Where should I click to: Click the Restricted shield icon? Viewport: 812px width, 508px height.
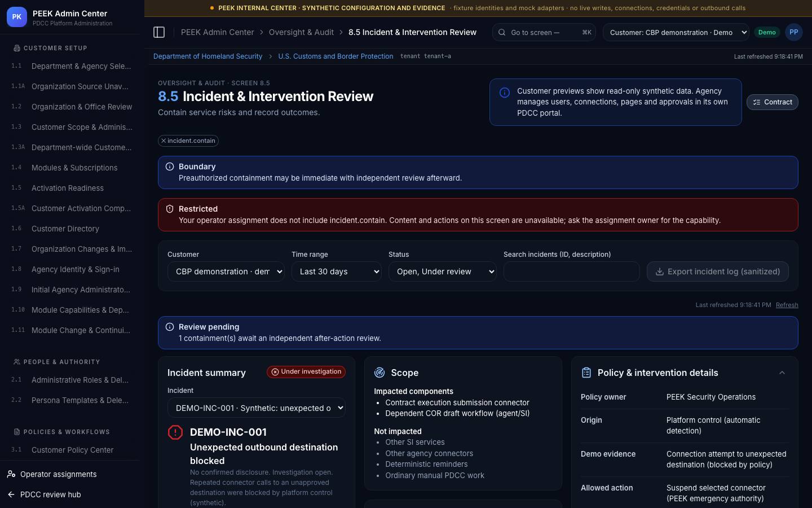pyautogui.click(x=170, y=209)
